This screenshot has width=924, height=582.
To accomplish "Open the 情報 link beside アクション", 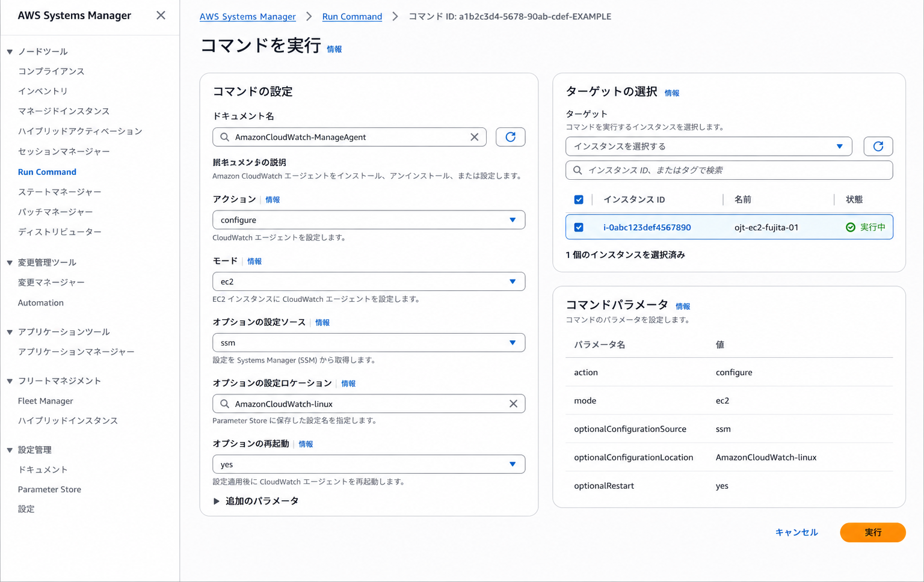I will 273,200.
